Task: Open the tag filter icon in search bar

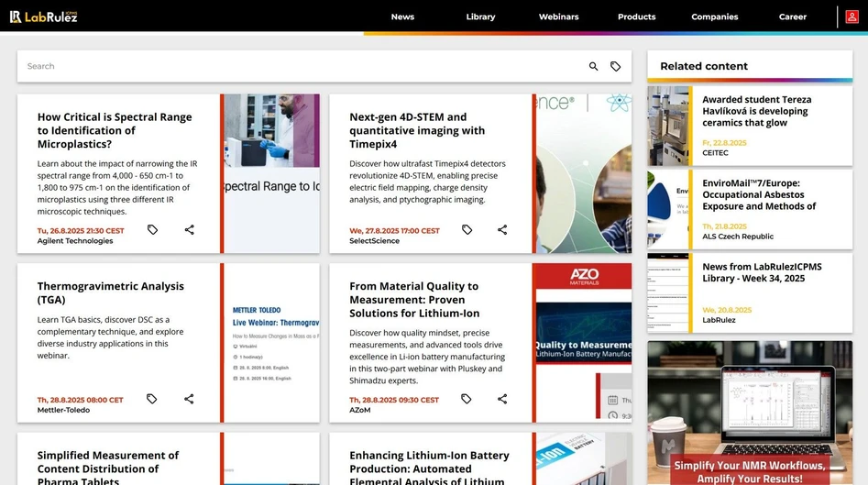Action: (x=616, y=66)
